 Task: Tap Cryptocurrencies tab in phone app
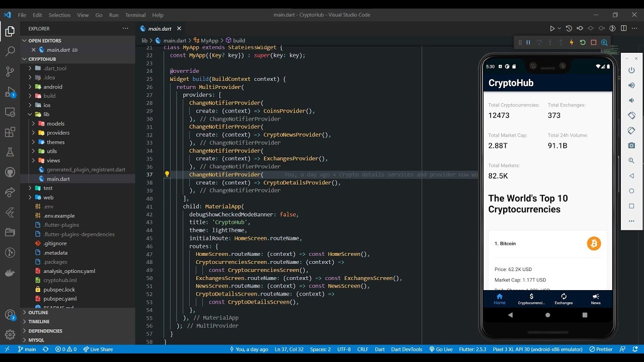531,299
